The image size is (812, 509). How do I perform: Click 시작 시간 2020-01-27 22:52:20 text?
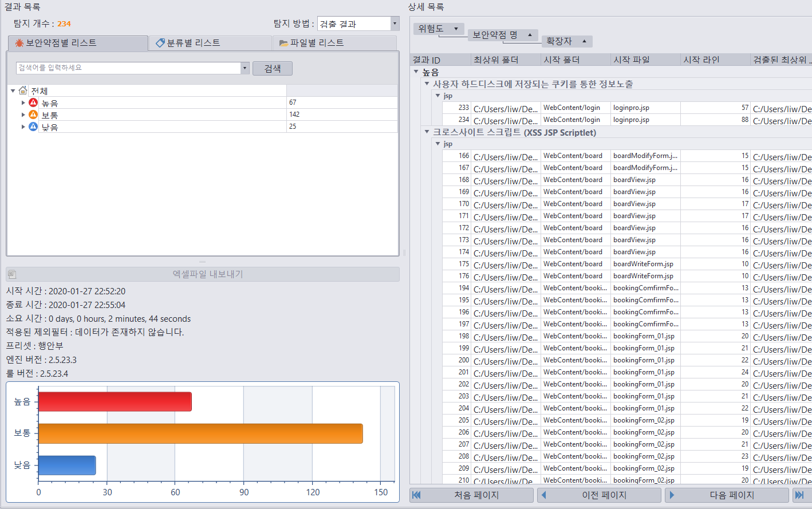(66, 291)
